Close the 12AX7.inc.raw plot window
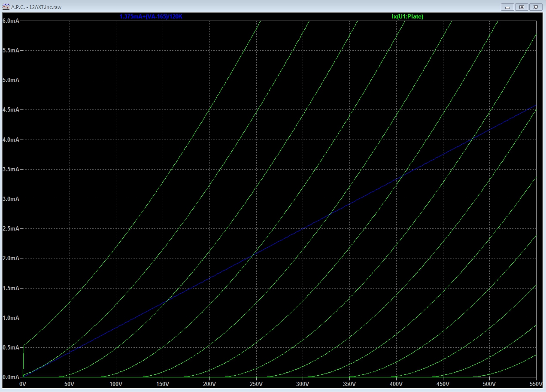This screenshot has width=546, height=392. pyautogui.click(x=536, y=7)
